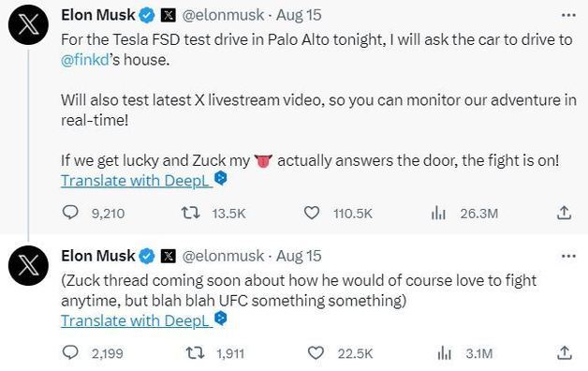
Task: View analytics icon showing 3.1M views
Action: (x=444, y=353)
